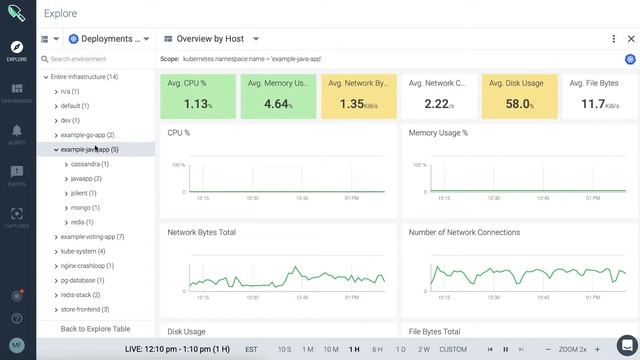The image size is (640, 360).
Task: Select the pg-database (1) namespace
Action: (82, 280)
